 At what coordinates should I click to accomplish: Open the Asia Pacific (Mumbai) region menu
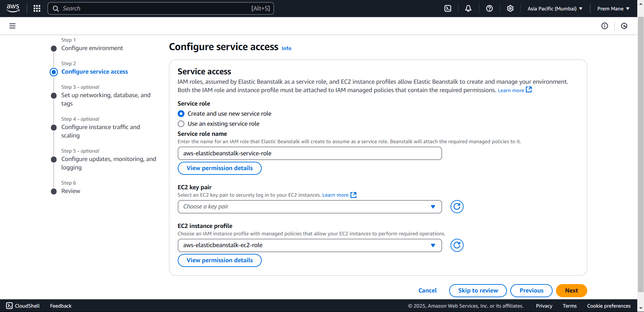point(555,8)
